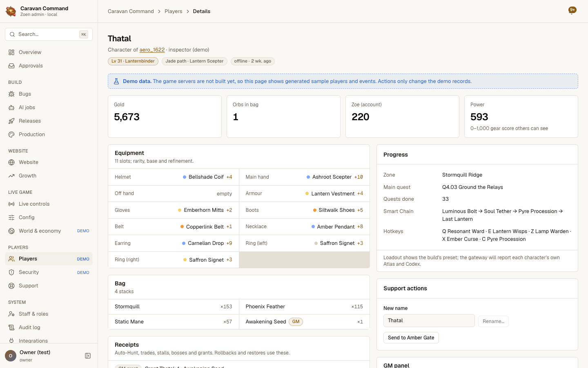Click the Caravan Command logo icon
The height and width of the screenshot is (368, 588).
pyautogui.click(x=11, y=11)
